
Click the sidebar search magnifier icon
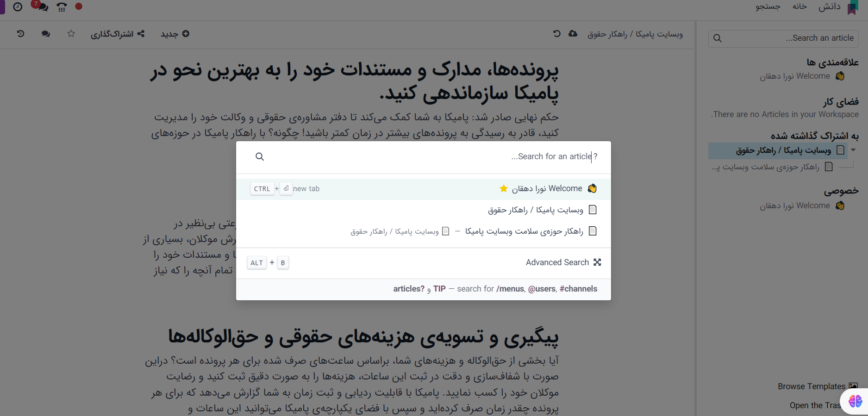pyautogui.click(x=718, y=38)
